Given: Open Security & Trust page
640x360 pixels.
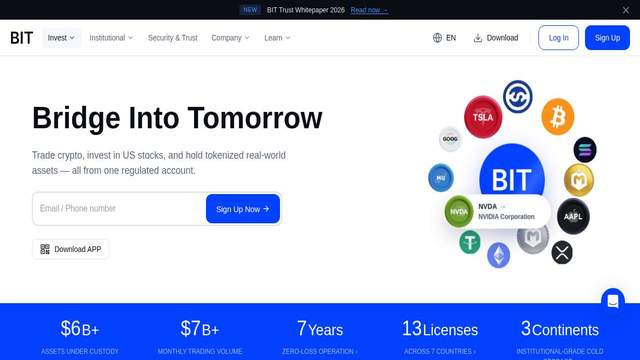Looking at the screenshot, I should [173, 38].
